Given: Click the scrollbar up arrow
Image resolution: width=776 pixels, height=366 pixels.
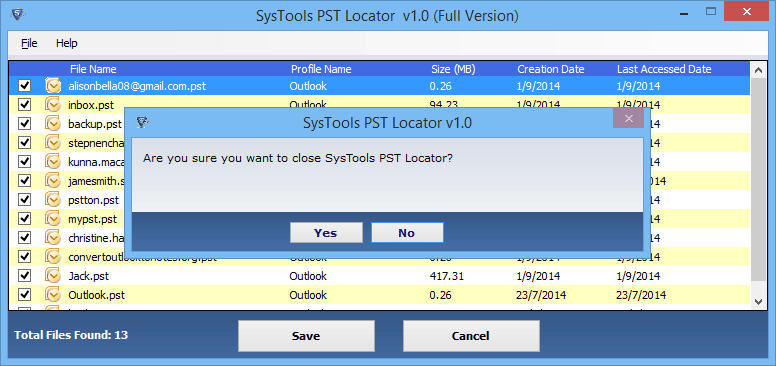Looking at the screenshot, I should (758, 70).
